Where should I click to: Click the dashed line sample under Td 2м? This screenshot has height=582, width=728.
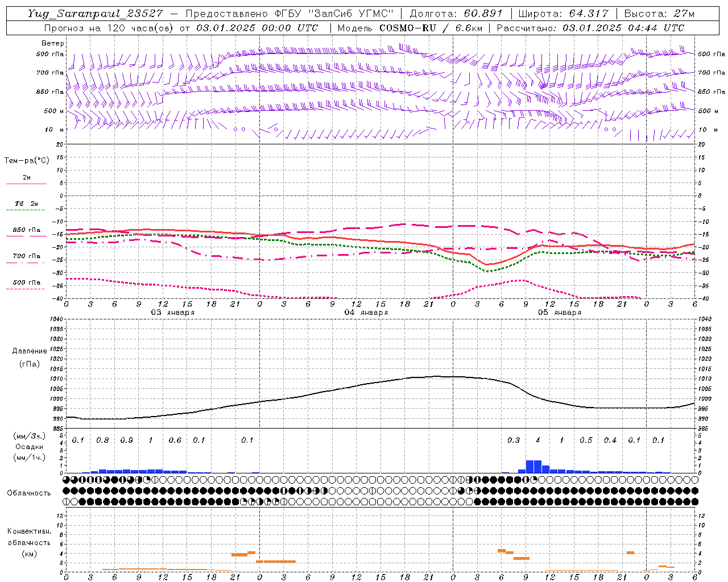pos(26,210)
